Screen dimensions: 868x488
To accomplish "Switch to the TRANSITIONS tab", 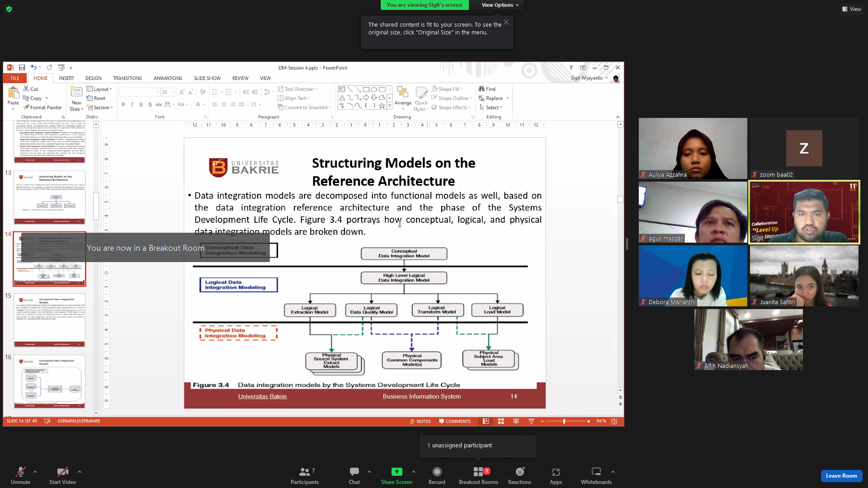I will click(x=127, y=78).
